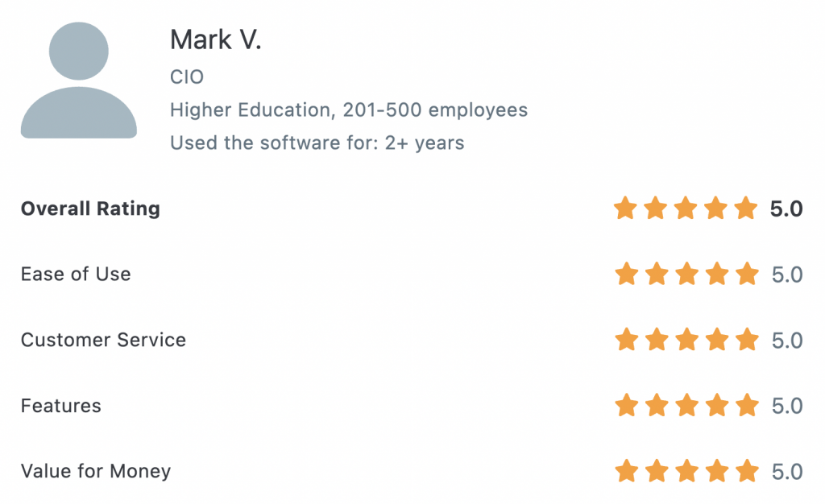Click the fifth star of Overall Rating
This screenshot has width=825, height=504.
[746, 208]
